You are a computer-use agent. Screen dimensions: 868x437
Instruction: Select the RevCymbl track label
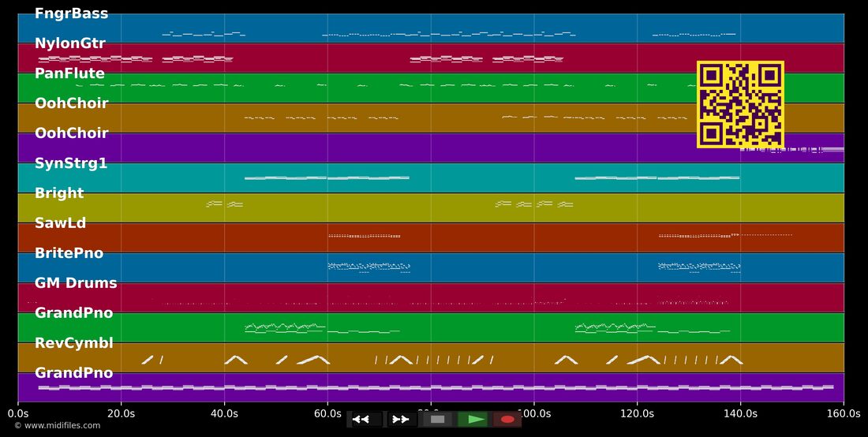coord(73,343)
